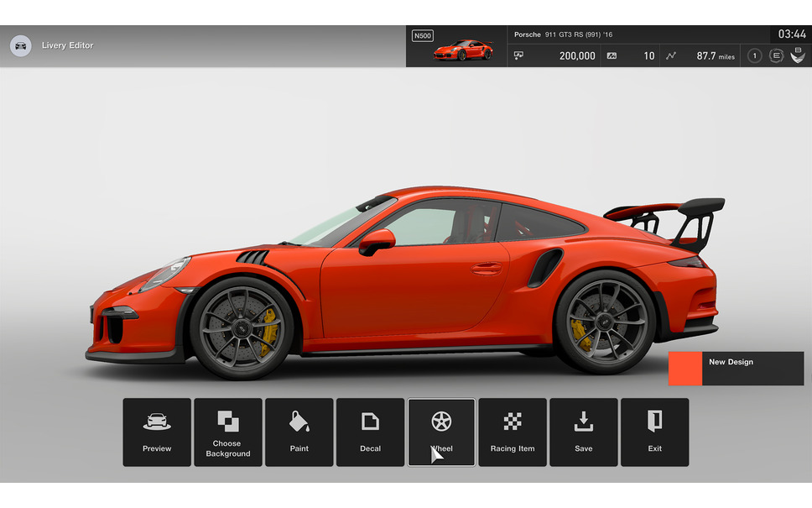The image size is (812, 508).
Task: Click the Porsche thumbnail in the header bar
Action: [x=463, y=50]
